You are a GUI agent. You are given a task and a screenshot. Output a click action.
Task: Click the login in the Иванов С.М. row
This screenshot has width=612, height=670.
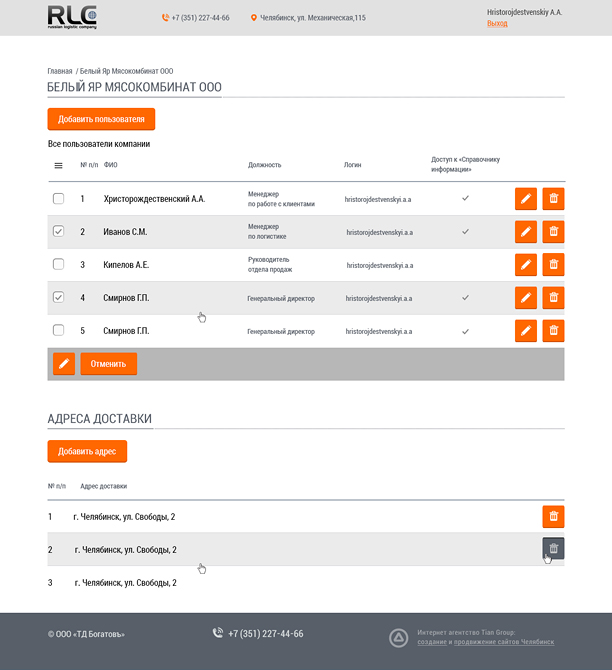[380, 232]
